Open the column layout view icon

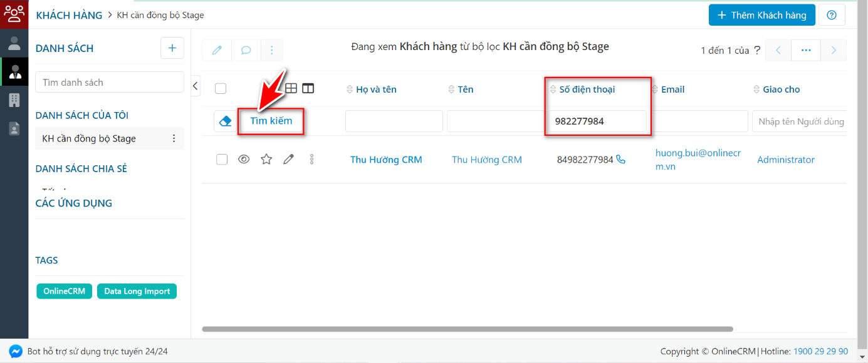click(x=308, y=88)
